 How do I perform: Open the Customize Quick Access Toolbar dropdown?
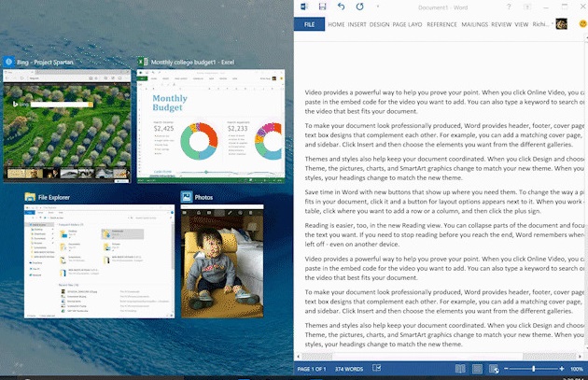click(378, 7)
